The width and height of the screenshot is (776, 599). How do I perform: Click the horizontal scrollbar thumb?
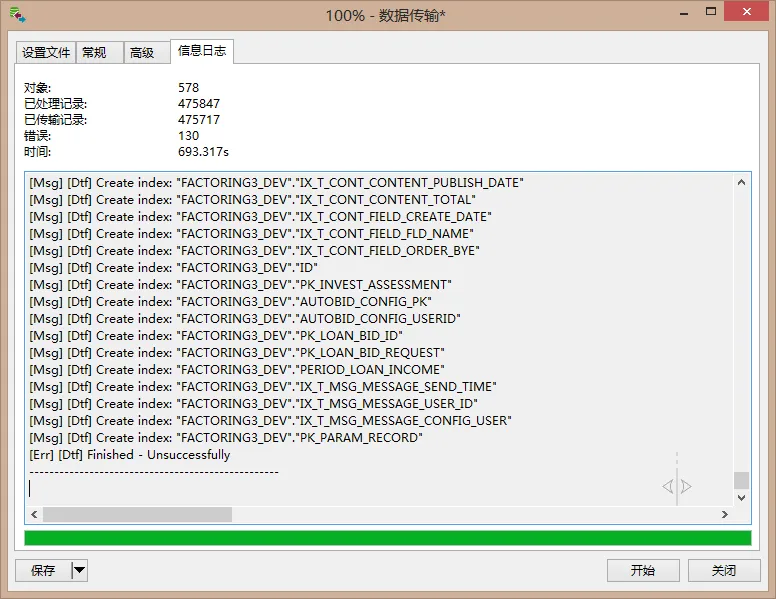click(138, 514)
